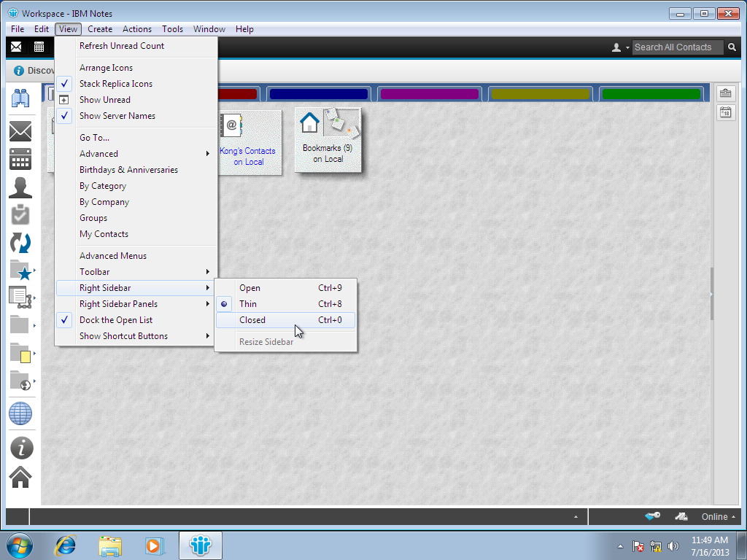Open the contact search scope dropdown arrow
The width and height of the screenshot is (747, 560).
(627, 47)
